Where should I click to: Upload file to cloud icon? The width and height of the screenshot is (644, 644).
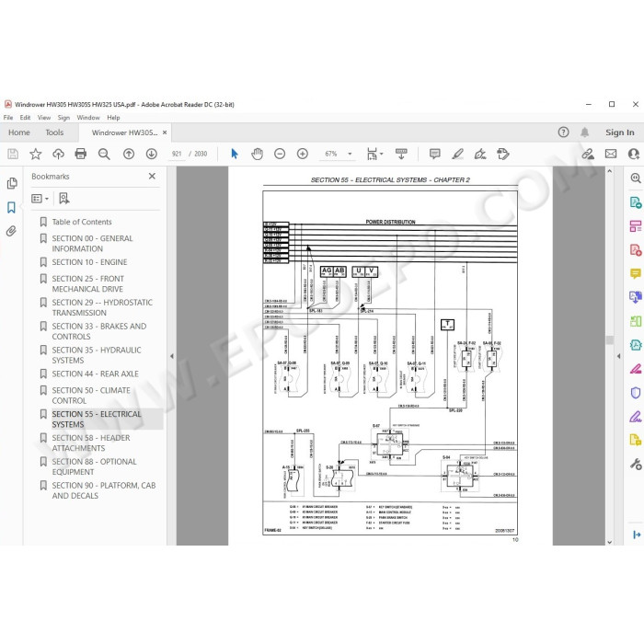point(58,154)
